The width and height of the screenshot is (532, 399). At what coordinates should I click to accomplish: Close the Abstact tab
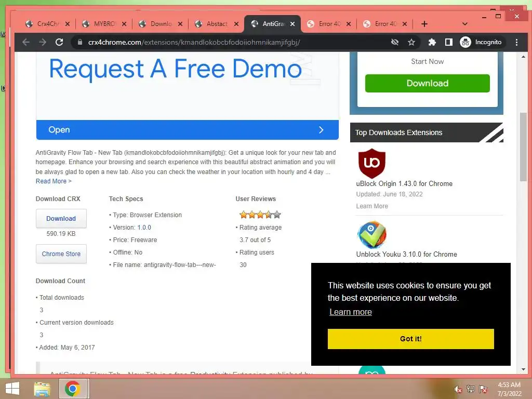236,24
